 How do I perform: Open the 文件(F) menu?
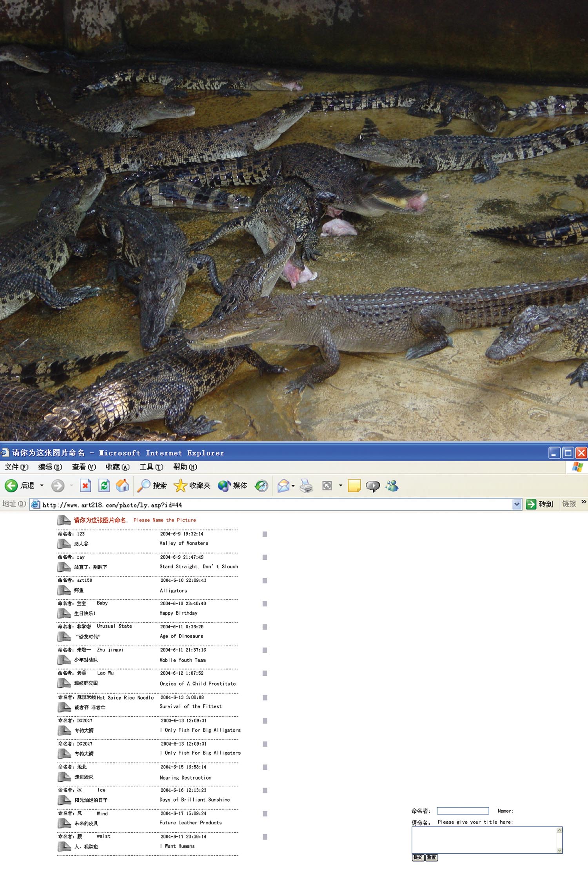[x=16, y=467]
